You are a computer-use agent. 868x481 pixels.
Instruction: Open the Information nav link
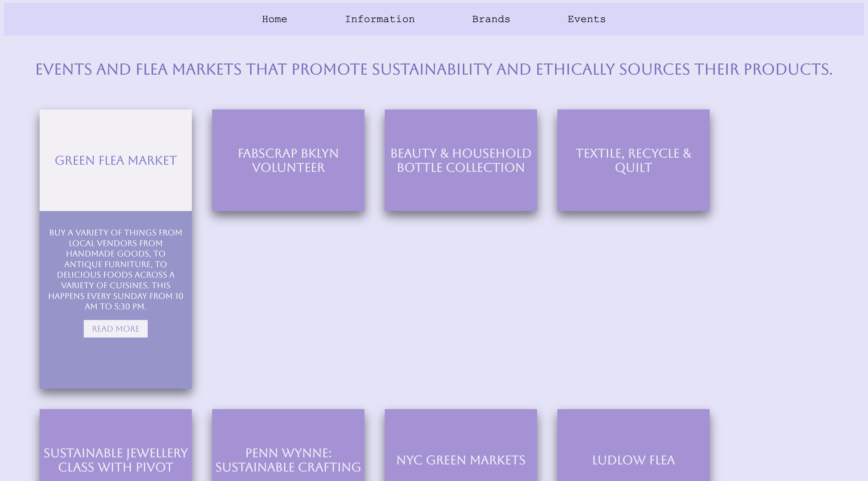(380, 19)
